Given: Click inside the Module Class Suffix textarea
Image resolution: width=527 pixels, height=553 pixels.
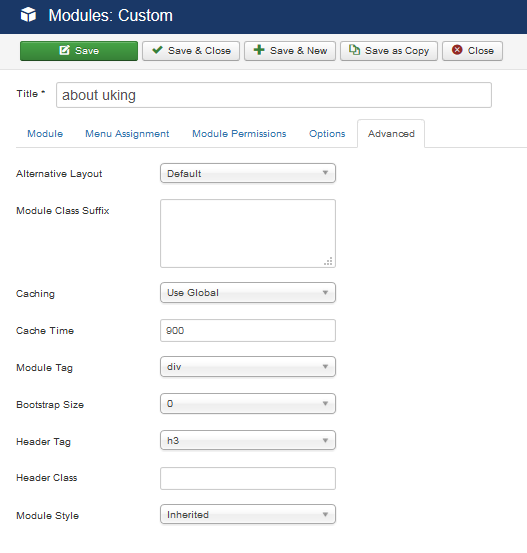Looking at the screenshot, I should point(248,233).
